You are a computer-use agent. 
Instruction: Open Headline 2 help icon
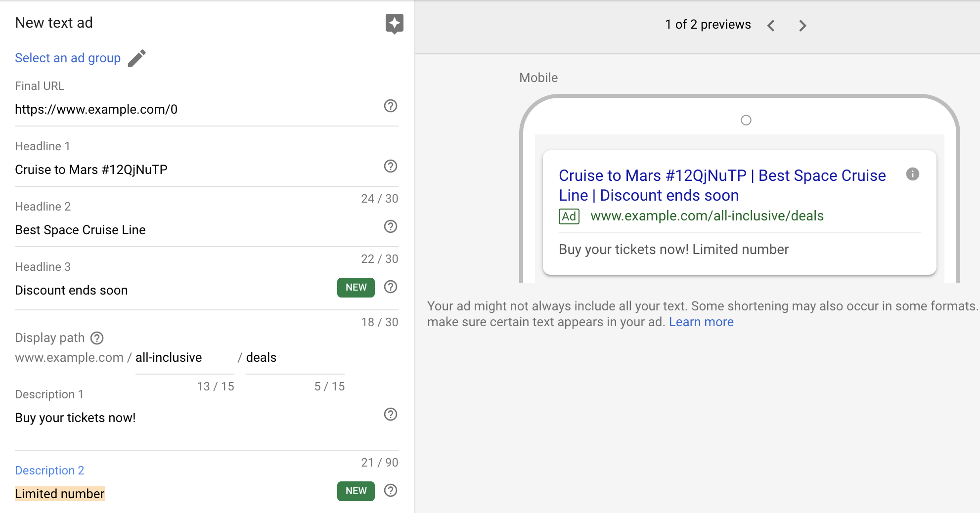pyautogui.click(x=391, y=226)
